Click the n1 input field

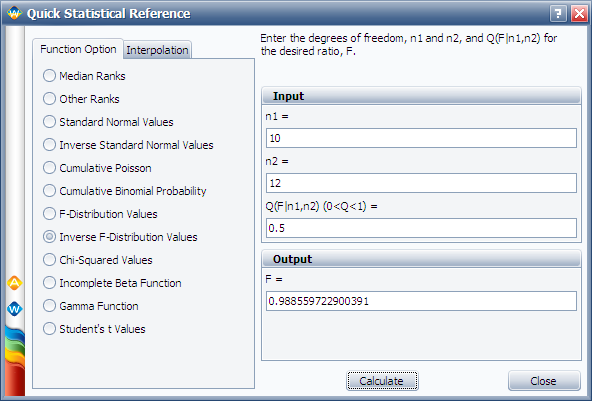[421, 138]
